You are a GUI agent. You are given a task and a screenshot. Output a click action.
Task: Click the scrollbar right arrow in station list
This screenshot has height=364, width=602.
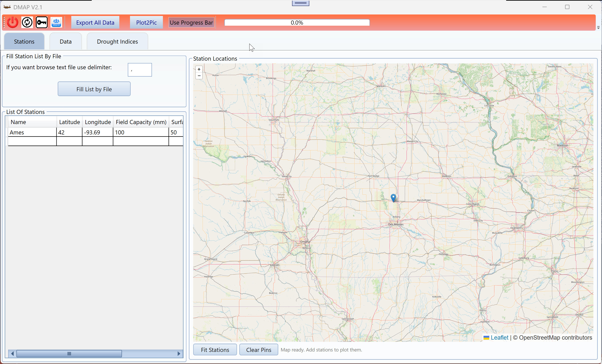pos(179,354)
